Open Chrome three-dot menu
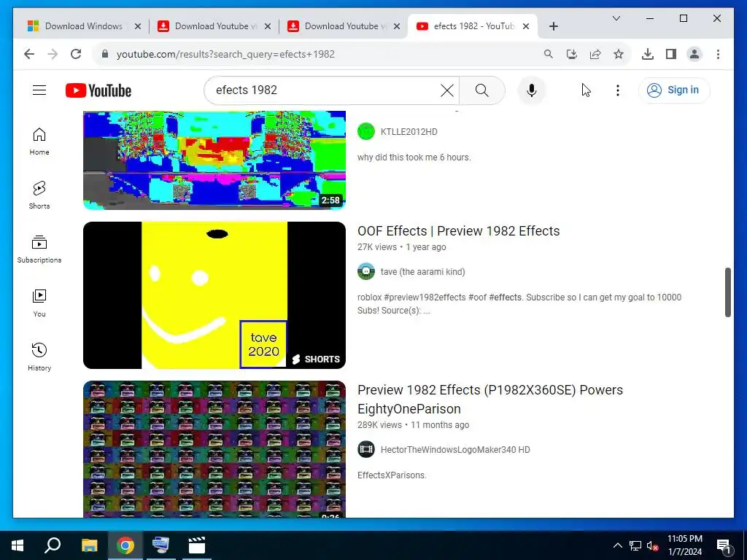 tap(718, 54)
